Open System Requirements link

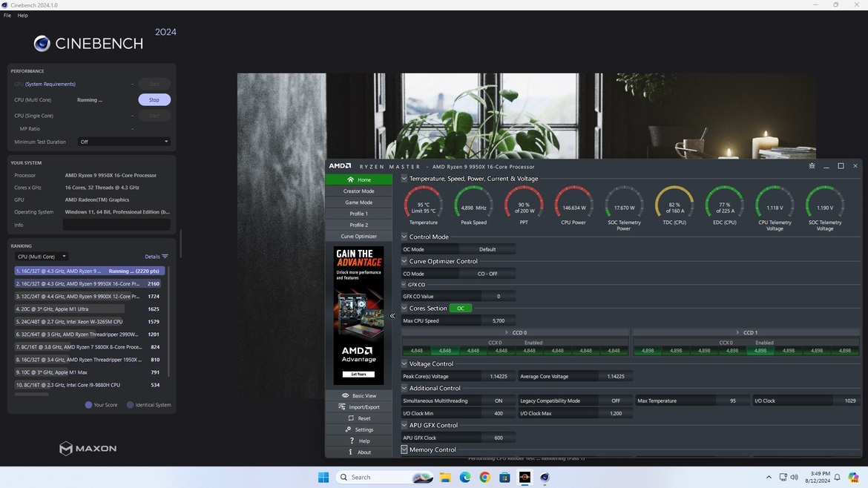(50, 84)
